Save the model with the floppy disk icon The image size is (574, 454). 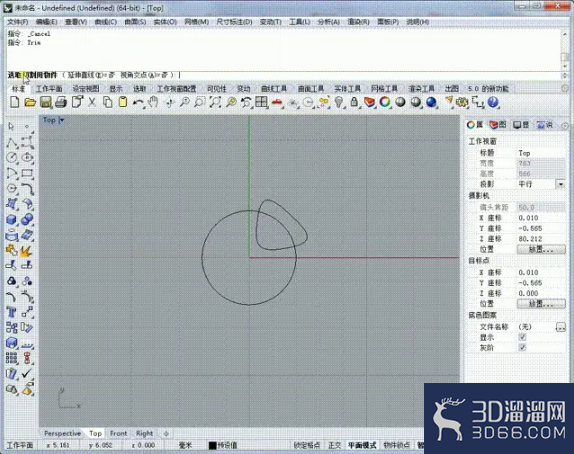click(46, 102)
